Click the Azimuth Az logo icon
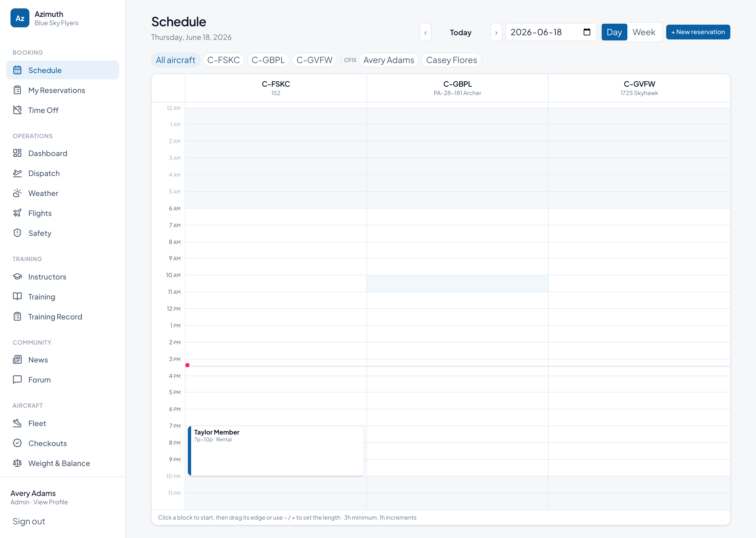 click(20, 18)
